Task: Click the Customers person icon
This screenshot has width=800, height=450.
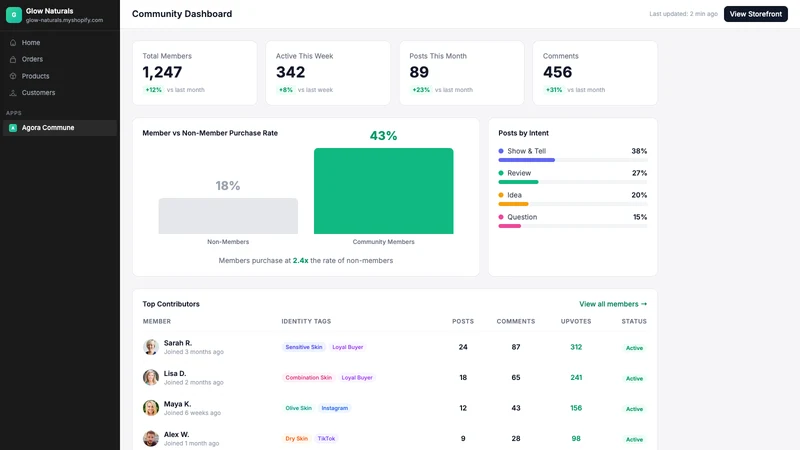Action: pos(13,93)
